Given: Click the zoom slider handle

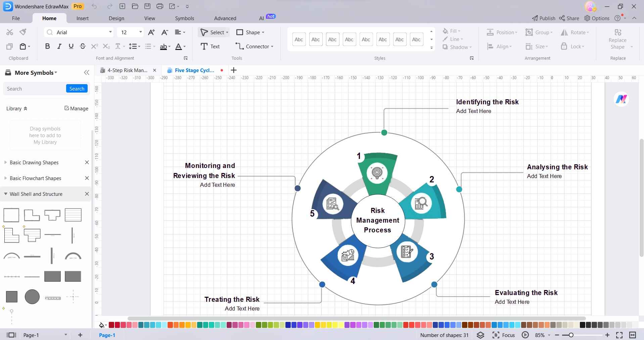Looking at the screenshot, I should [571, 335].
